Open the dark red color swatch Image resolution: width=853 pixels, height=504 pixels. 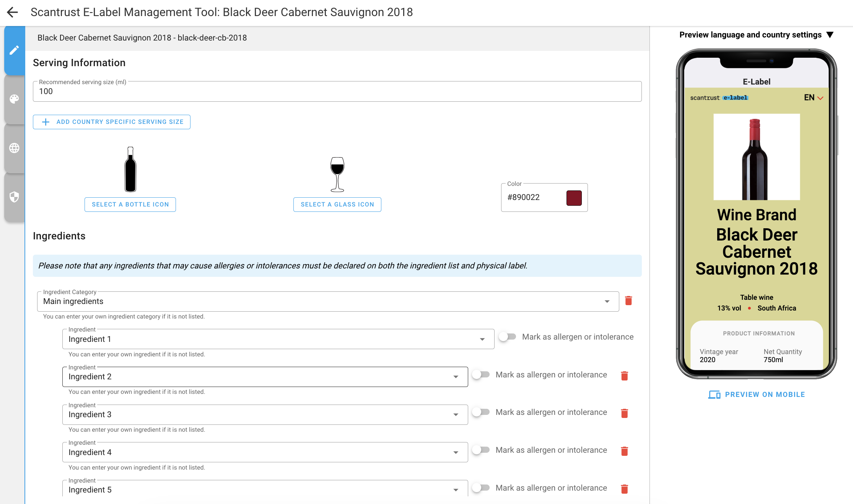click(x=574, y=198)
